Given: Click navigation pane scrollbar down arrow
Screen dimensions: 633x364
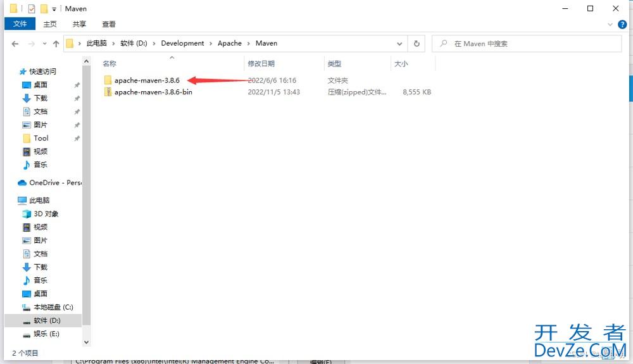Looking at the screenshot, I should [86, 342].
